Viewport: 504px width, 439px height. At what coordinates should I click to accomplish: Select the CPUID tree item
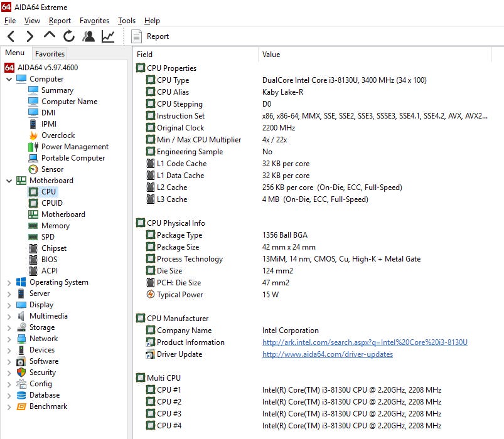(51, 203)
